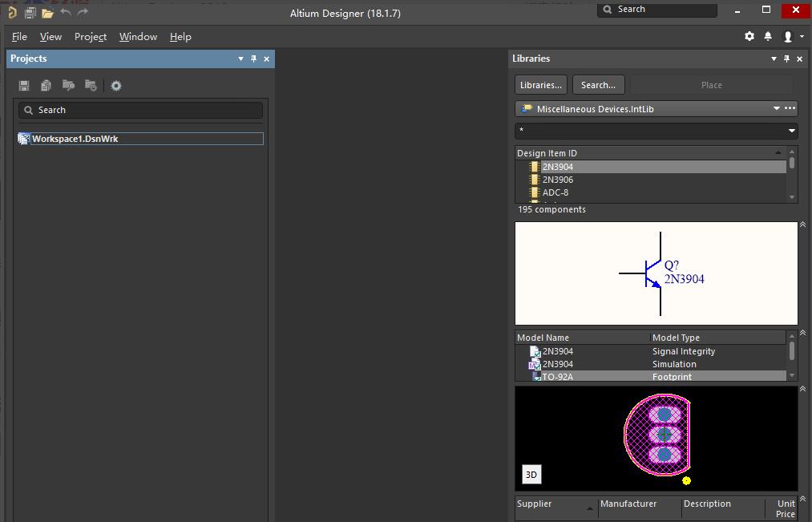Click the Projects panel Search field
812x522 pixels.
pos(140,110)
